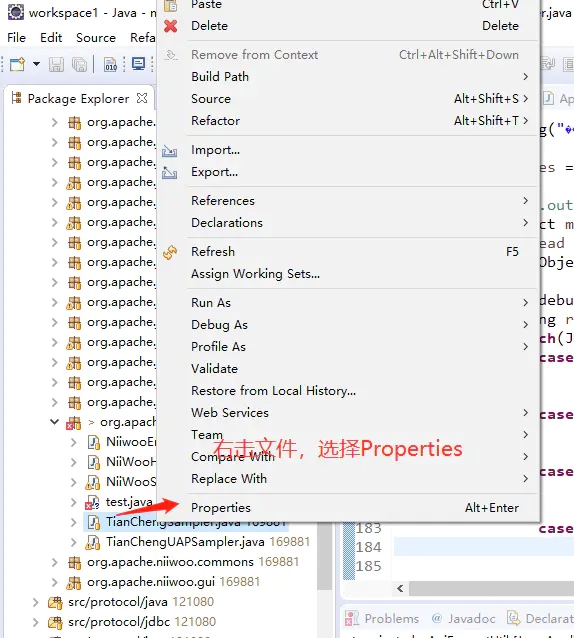Click the Import icon in context menu
This screenshot has height=638, width=574.
pos(170,151)
